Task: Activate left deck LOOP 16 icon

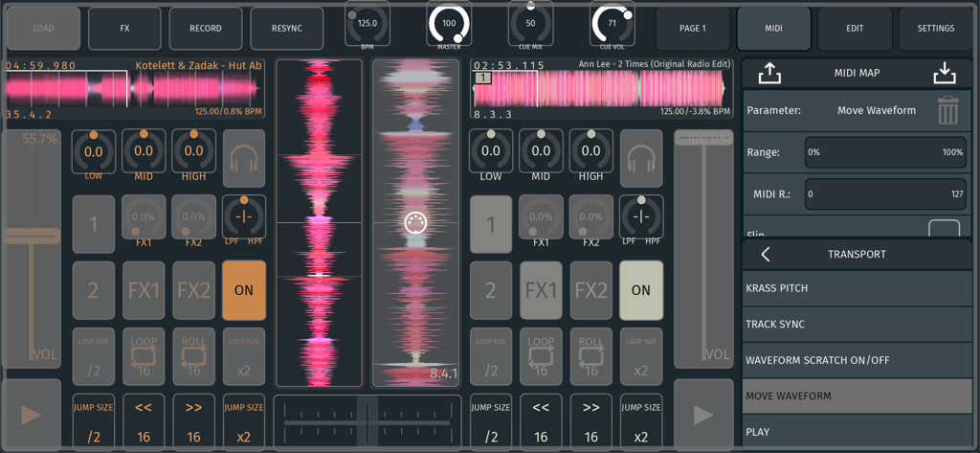Action: pyautogui.click(x=144, y=356)
